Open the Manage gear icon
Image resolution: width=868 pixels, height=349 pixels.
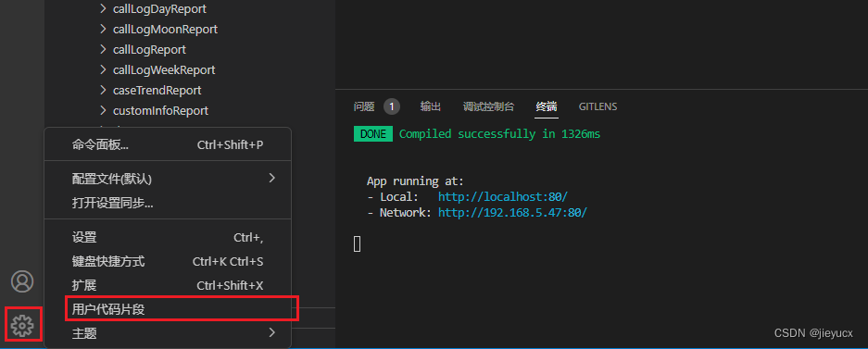tap(23, 325)
